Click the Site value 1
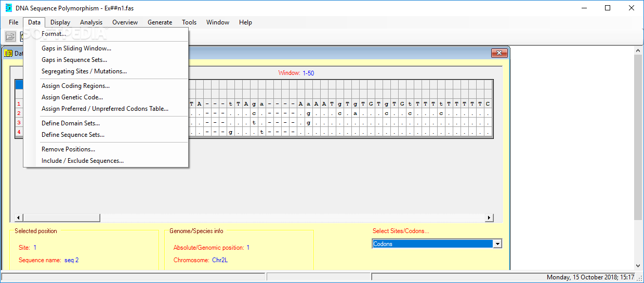 35,248
